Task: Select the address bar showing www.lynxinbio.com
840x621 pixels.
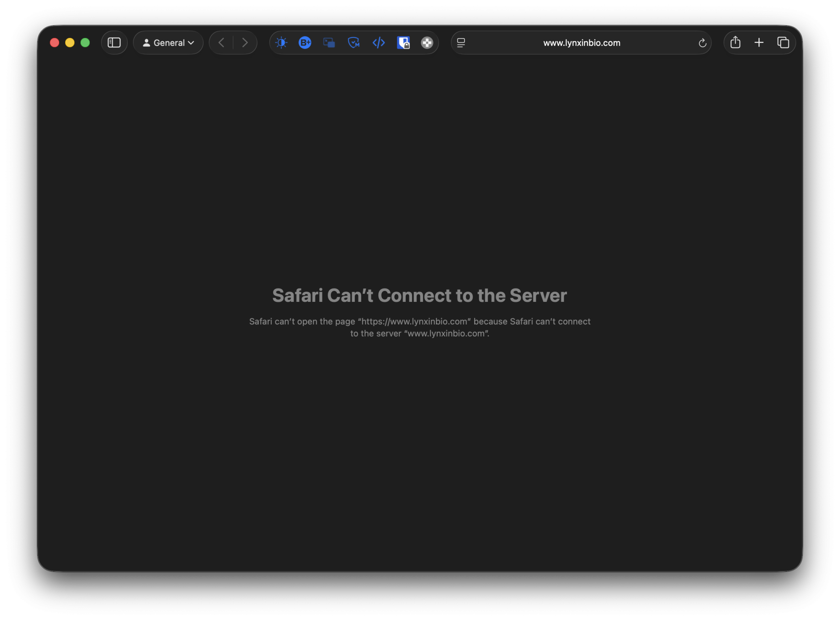Action: coord(581,42)
